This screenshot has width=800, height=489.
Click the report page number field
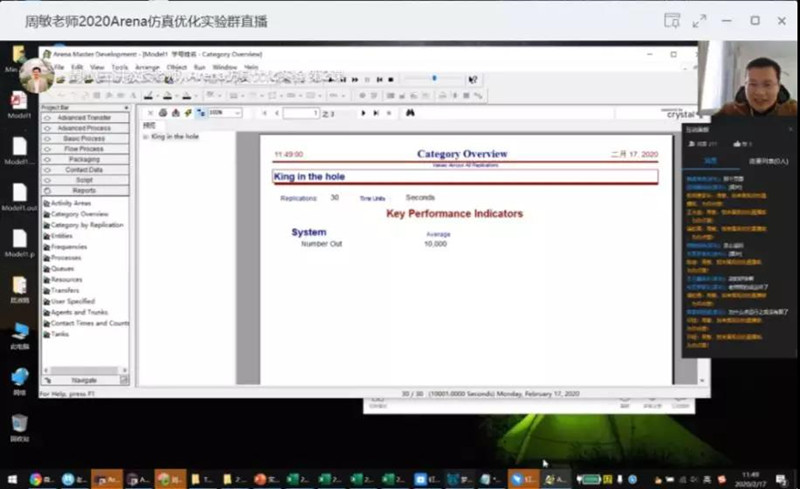coord(300,113)
